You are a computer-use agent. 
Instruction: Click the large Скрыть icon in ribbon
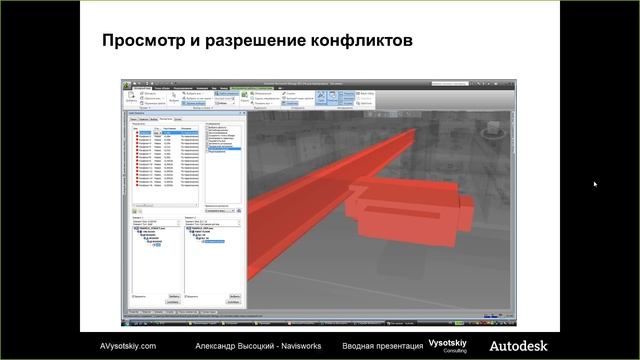(244, 97)
